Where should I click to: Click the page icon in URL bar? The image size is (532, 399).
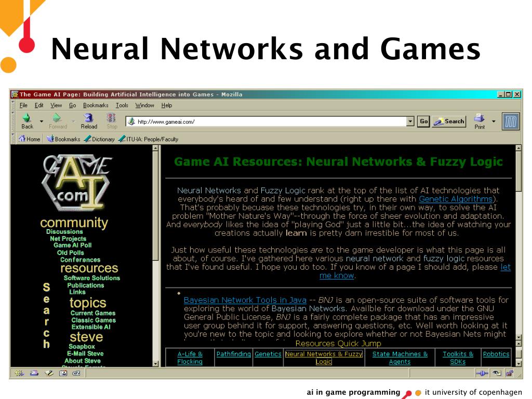pyautogui.click(x=131, y=122)
